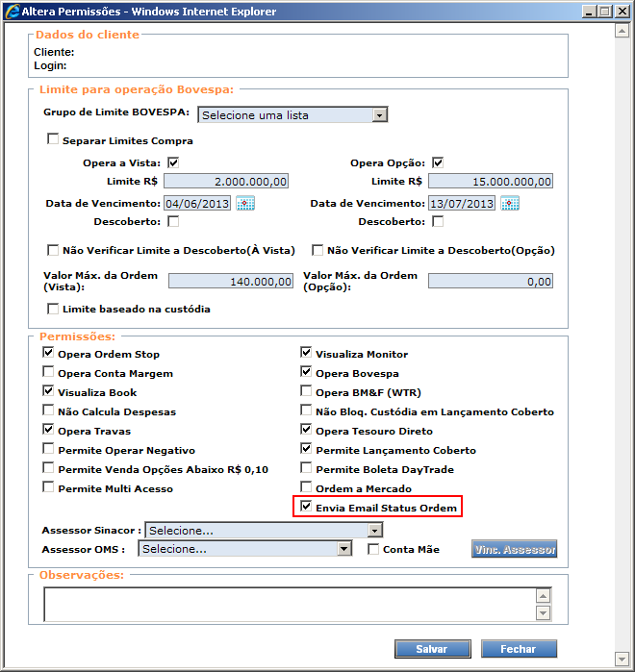Check the Conta Mãe checkbox
Viewport: 635px width, 672px height.
pyautogui.click(x=373, y=549)
